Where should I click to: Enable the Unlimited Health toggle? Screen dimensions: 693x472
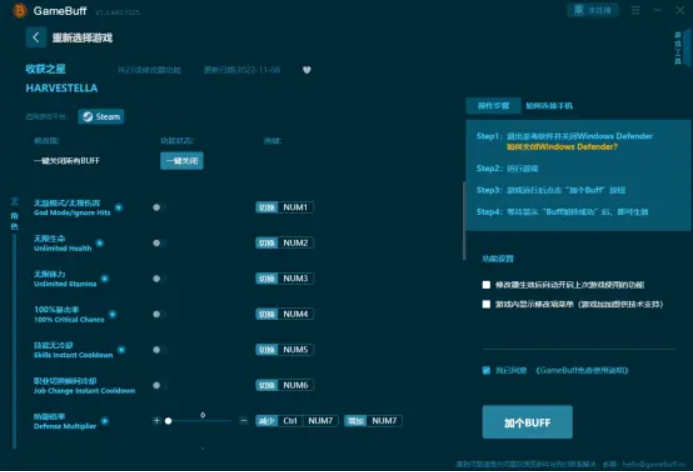[x=160, y=243]
